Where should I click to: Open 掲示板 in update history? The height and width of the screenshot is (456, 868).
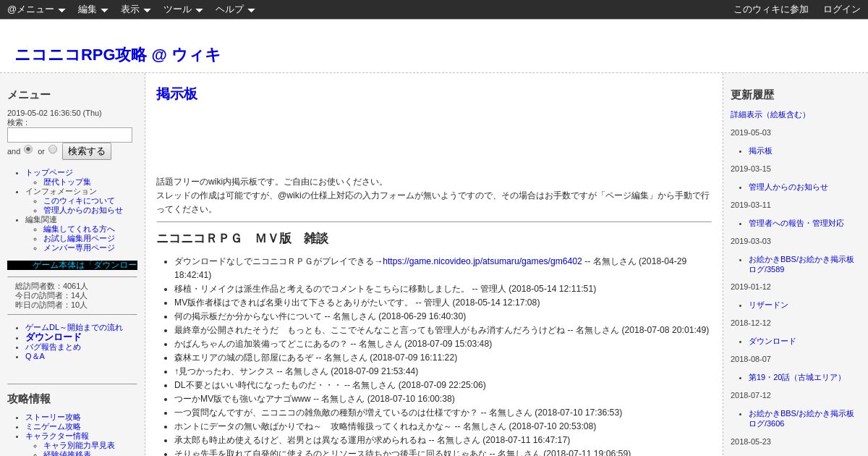pyautogui.click(x=760, y=151)
